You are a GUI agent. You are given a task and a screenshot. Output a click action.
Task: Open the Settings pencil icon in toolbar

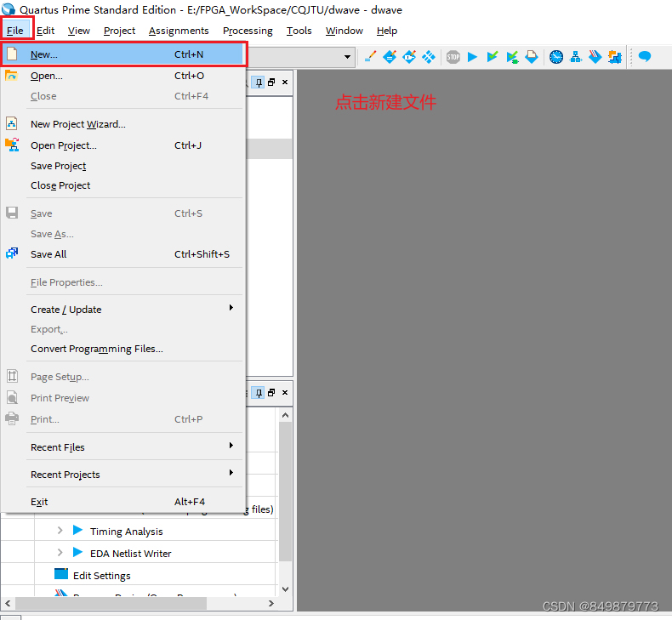pos(370,57)
